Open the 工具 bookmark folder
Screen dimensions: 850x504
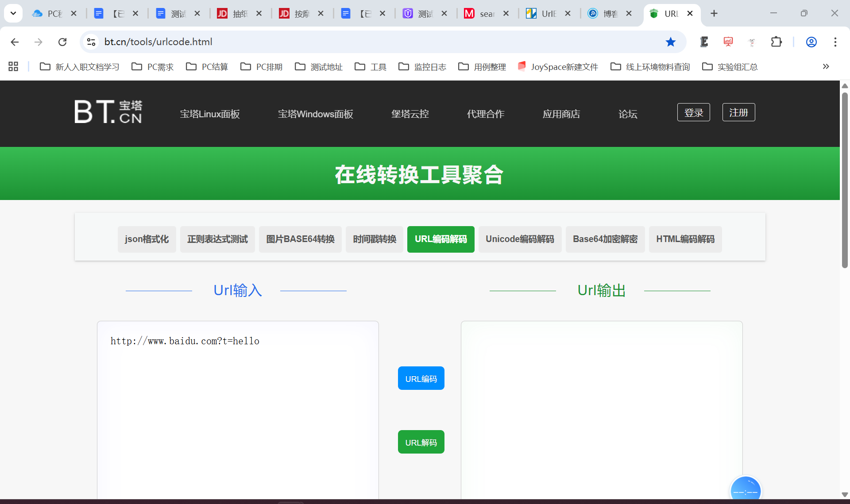[371, 66]
